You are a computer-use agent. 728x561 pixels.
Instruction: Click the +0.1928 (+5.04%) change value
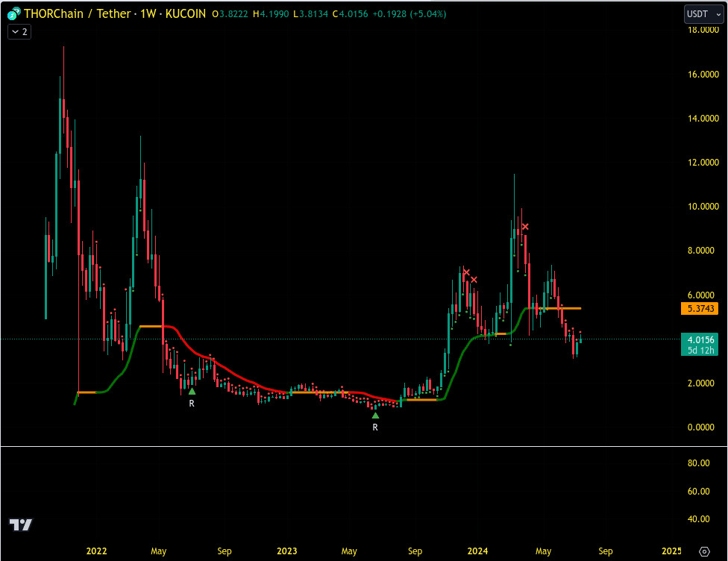tap(409, 14)
